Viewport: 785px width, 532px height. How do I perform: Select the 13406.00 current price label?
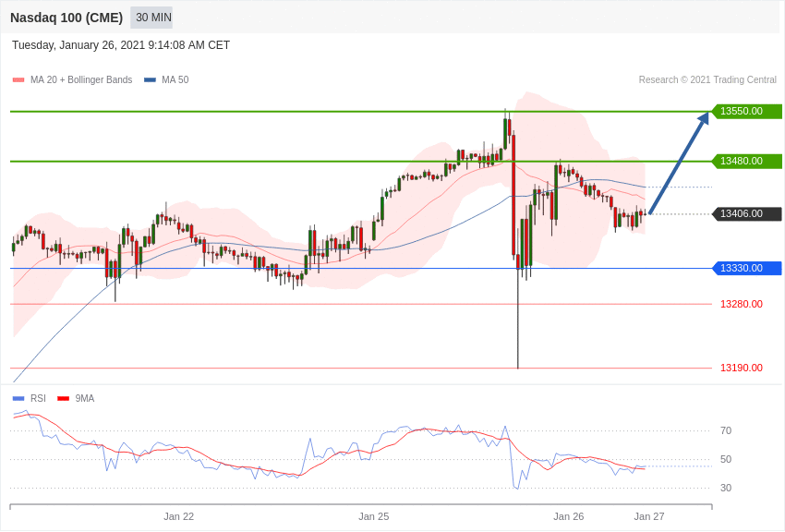click(x=746, y=213)
